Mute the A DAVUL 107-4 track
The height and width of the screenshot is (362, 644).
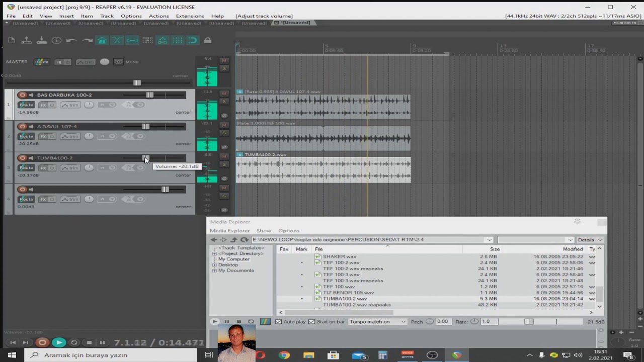click(224, 125)
